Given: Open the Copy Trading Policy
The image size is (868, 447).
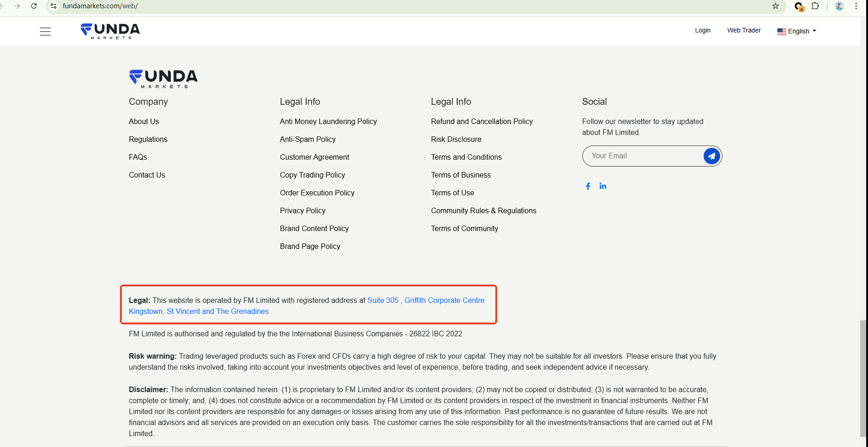Looking at the screenshot, I should [313, 175].
